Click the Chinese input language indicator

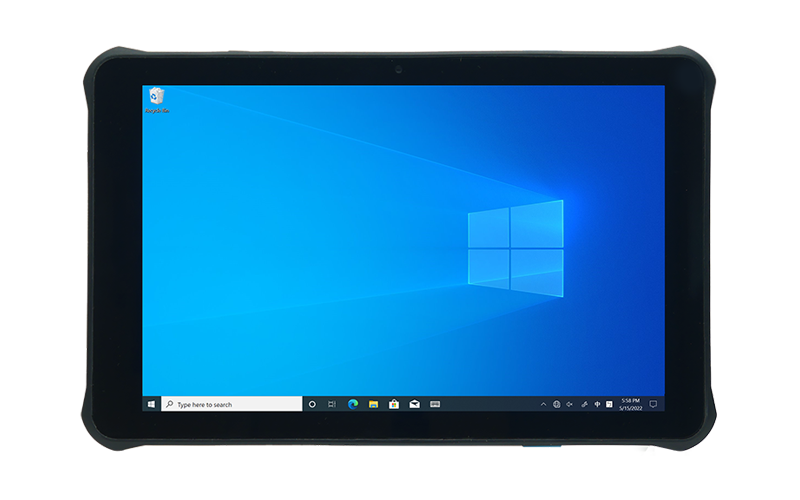tap(597, 404)
